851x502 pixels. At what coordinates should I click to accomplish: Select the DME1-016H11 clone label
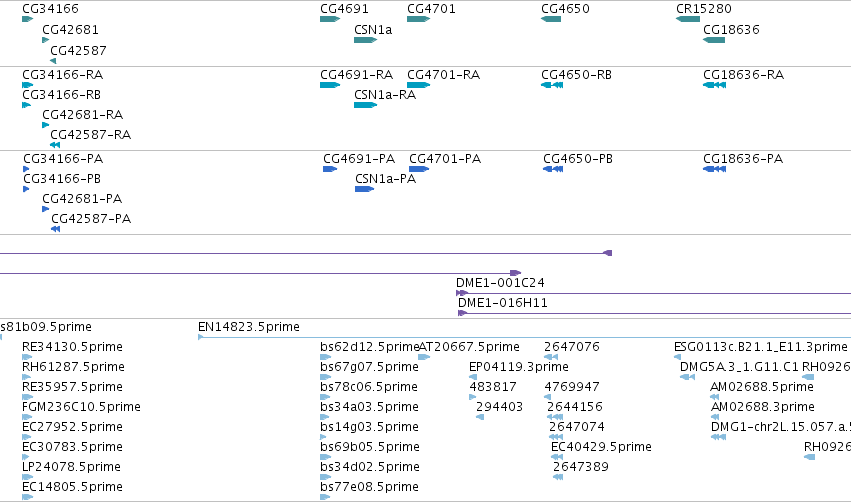(503, 303)
